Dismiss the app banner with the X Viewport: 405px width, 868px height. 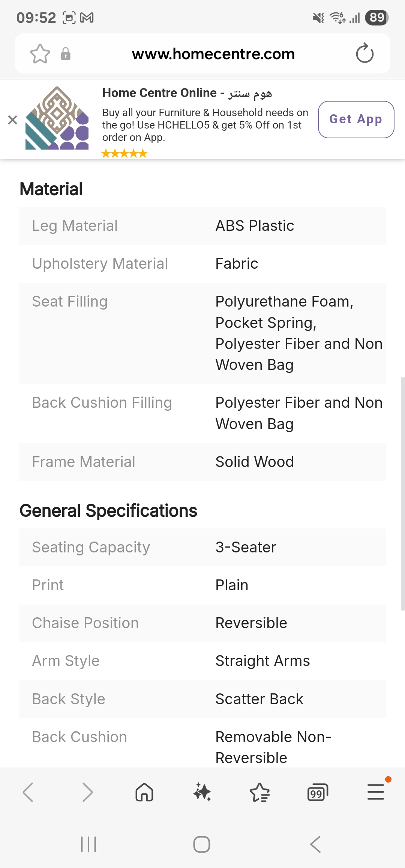tap(13, 120)
